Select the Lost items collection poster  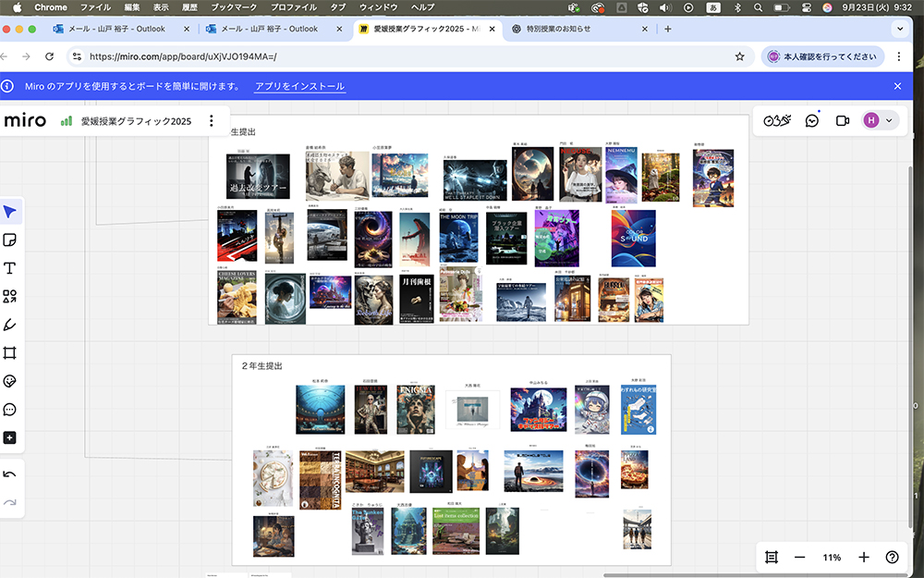(456, 531)
